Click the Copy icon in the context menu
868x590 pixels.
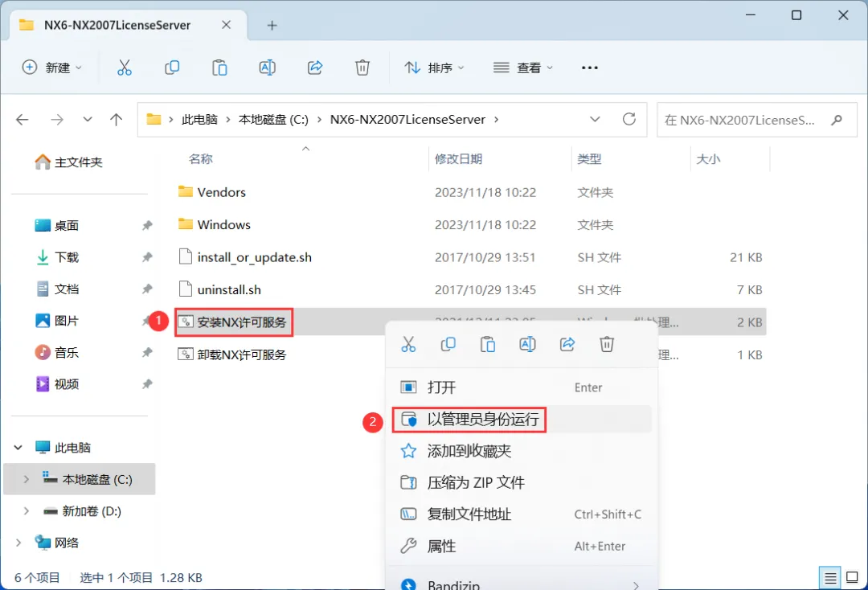click(448, 344)
